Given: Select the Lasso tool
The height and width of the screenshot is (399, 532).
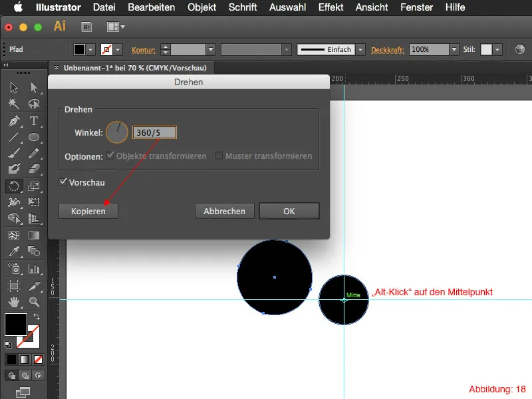Looking at the screenshot, I should pos(34,104).
